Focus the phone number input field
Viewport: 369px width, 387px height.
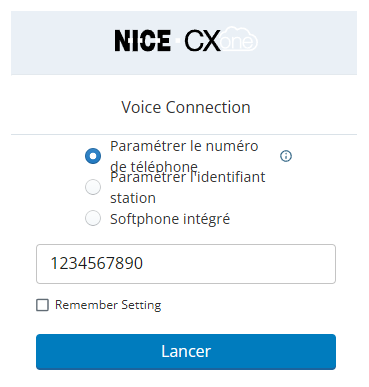186,264
